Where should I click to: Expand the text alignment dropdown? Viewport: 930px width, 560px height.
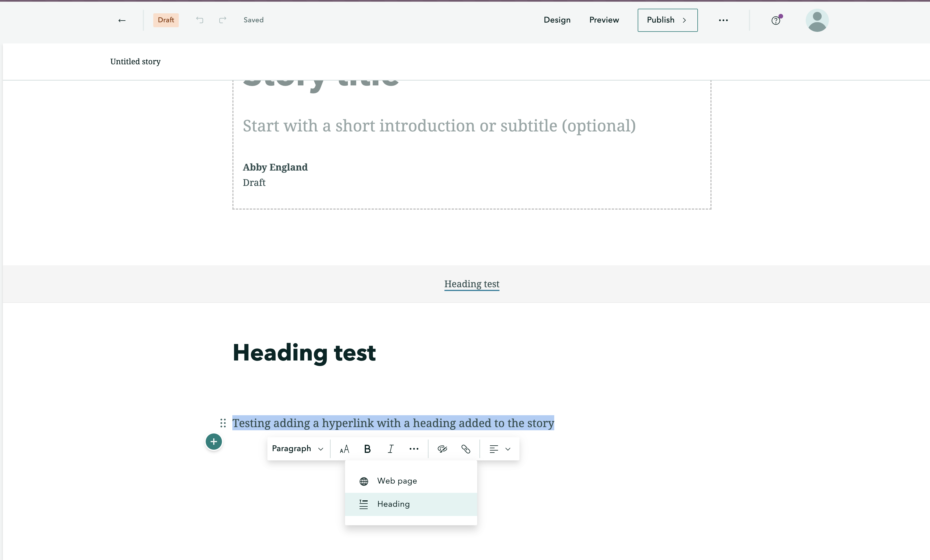[500, 449]
